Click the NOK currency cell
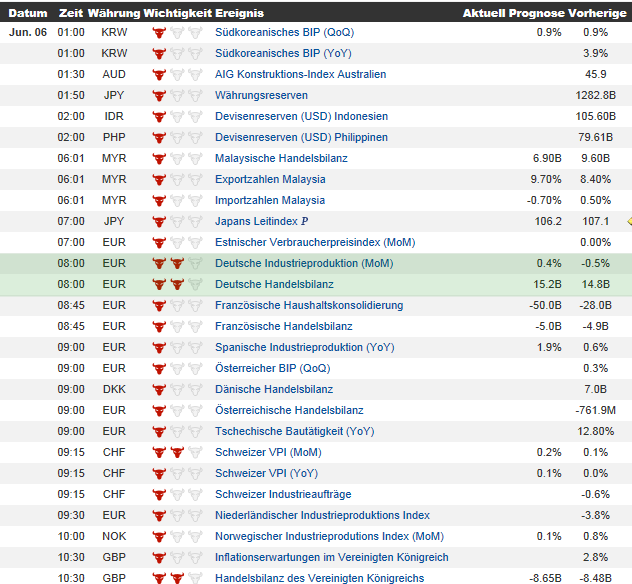Screen dimensions: 632x584 (x=114, y=536)
